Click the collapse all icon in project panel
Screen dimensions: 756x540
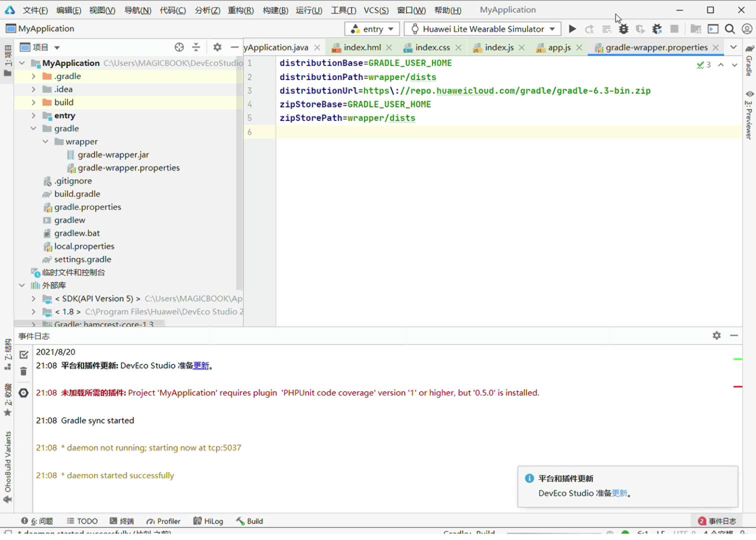coord(196,47)
